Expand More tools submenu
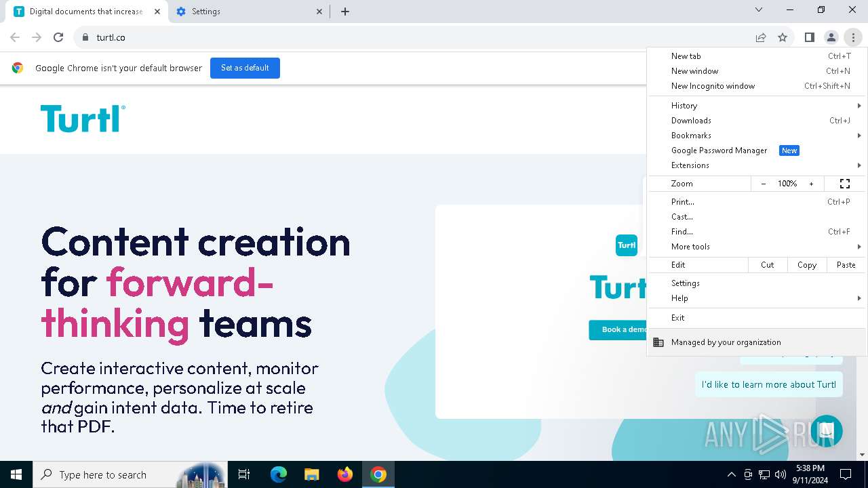The height and width of the screenshot is (488, 868). 757,247
